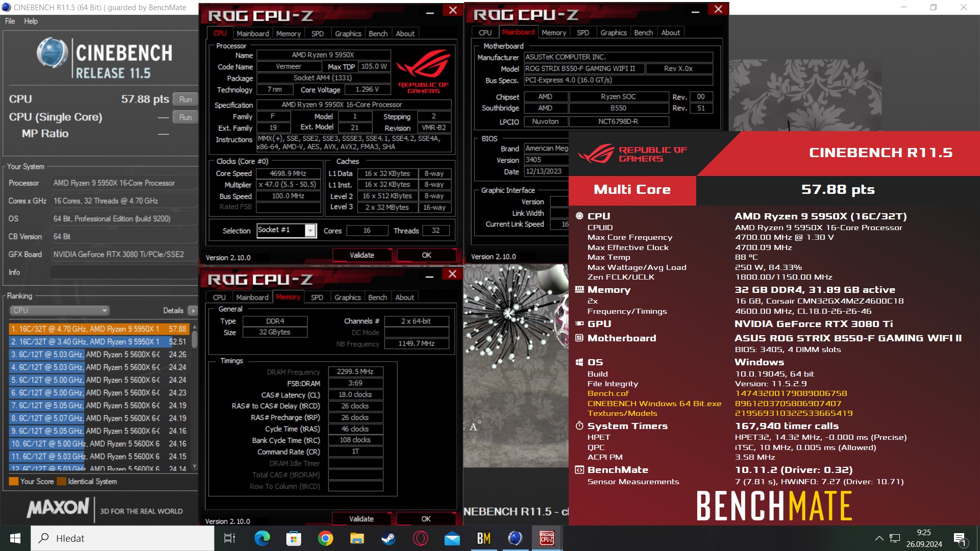
Task: Click OK in the Memory CPU-Z window
Action: tap(426, 519)
